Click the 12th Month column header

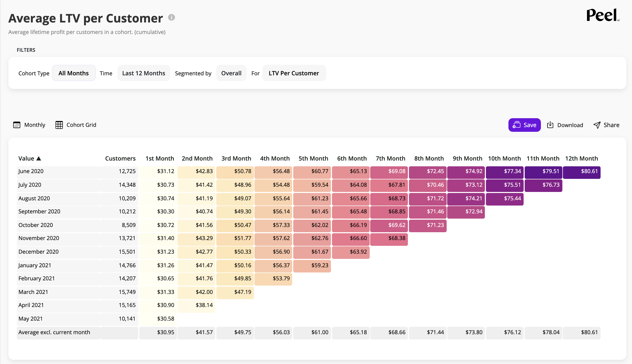pyautogui.click(x=581, y=158)
